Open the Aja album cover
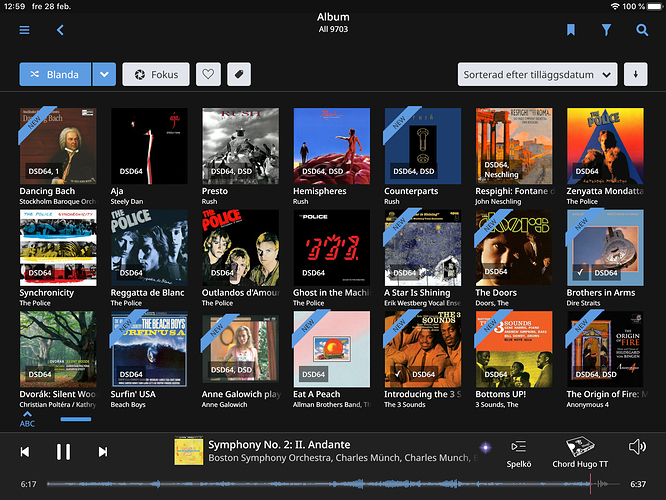Viewport: 666px width, 500px height. coord(149,146)
